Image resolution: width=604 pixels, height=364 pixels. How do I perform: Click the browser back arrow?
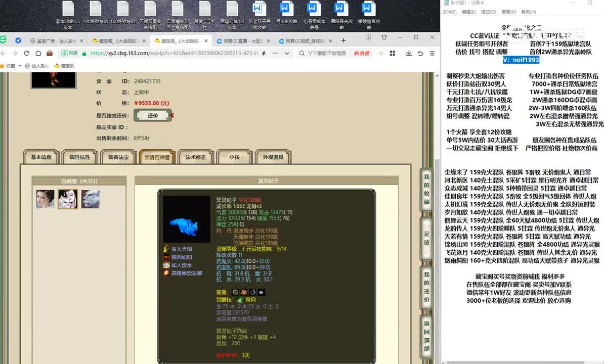[4, 53]
